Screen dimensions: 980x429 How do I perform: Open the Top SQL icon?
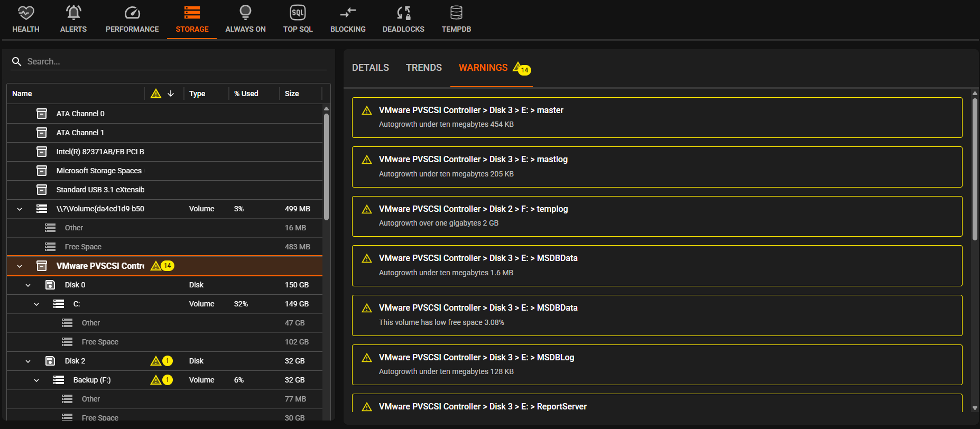298,13
